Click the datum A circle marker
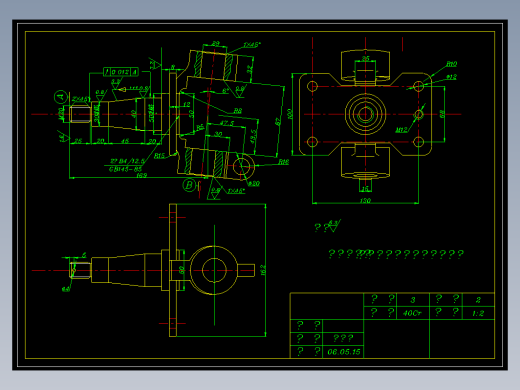The width and height of the screenshot is (520, 390). pyautogui.click(x=61, y=97)
